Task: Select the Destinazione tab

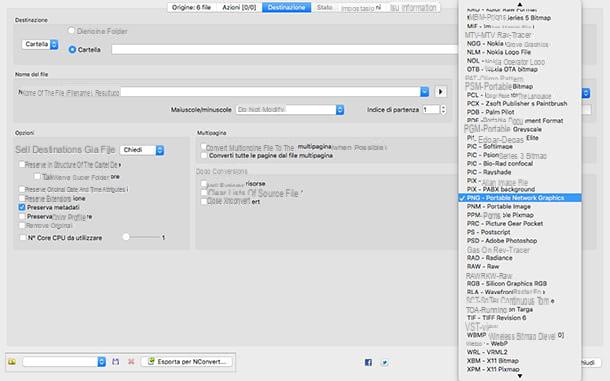Action: pyautogui.click(x=286, y=7)
